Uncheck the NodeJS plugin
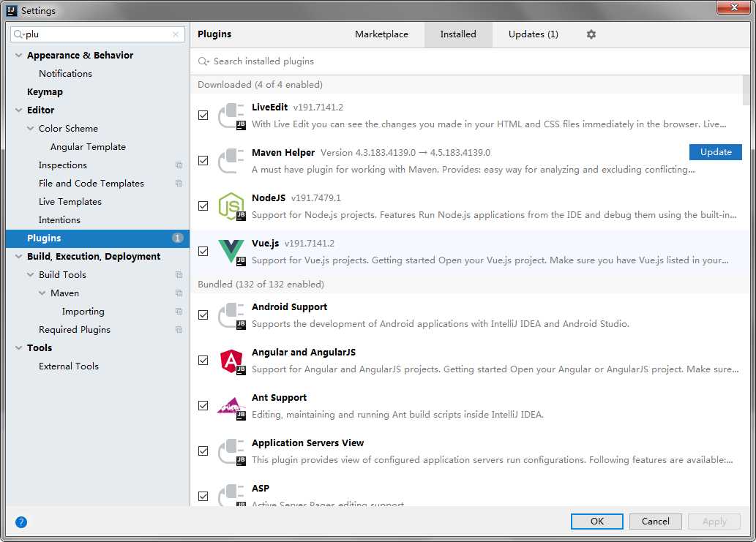This screenshot has height=542, width=756. (203, 206)
